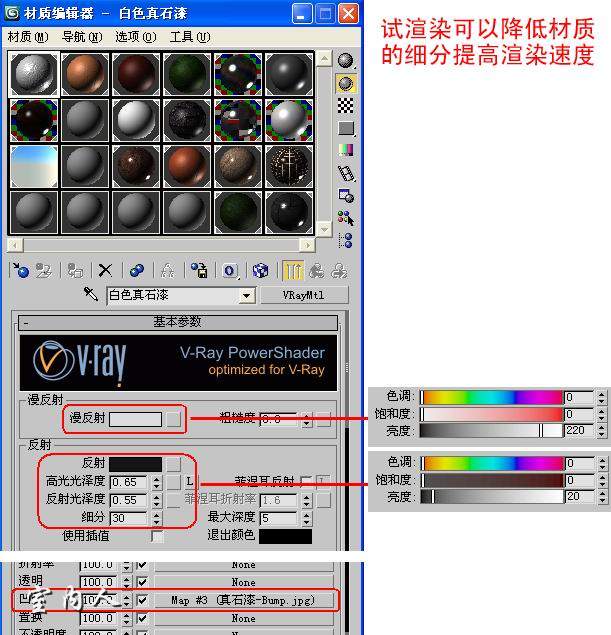Click the 透明 None map button
The height and width of the screenshot is (635, 611).
pos(244,582)
